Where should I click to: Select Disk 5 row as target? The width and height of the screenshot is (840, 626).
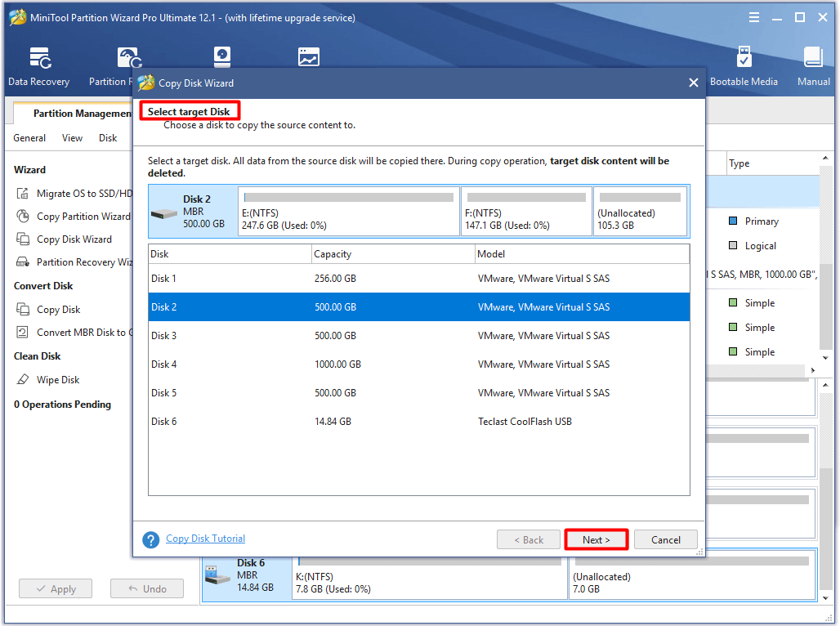[419, 393]
